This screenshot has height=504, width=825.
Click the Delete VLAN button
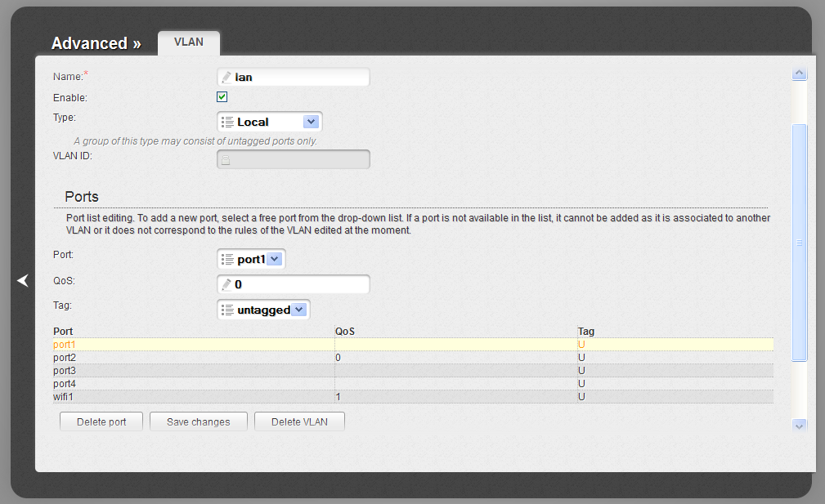(299, 421)
